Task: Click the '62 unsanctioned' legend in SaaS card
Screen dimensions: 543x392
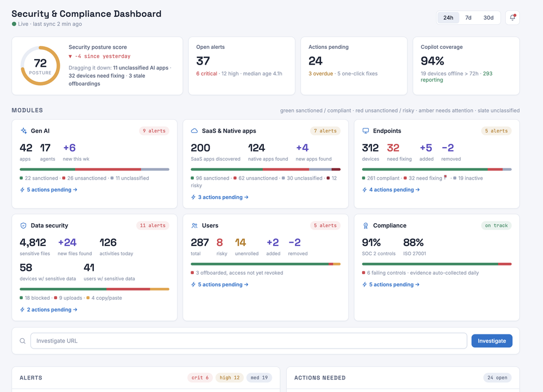Action: pos(256,178)
